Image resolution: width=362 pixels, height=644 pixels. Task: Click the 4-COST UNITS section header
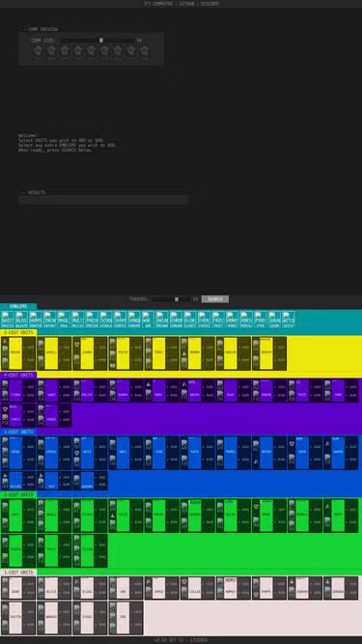18,375
